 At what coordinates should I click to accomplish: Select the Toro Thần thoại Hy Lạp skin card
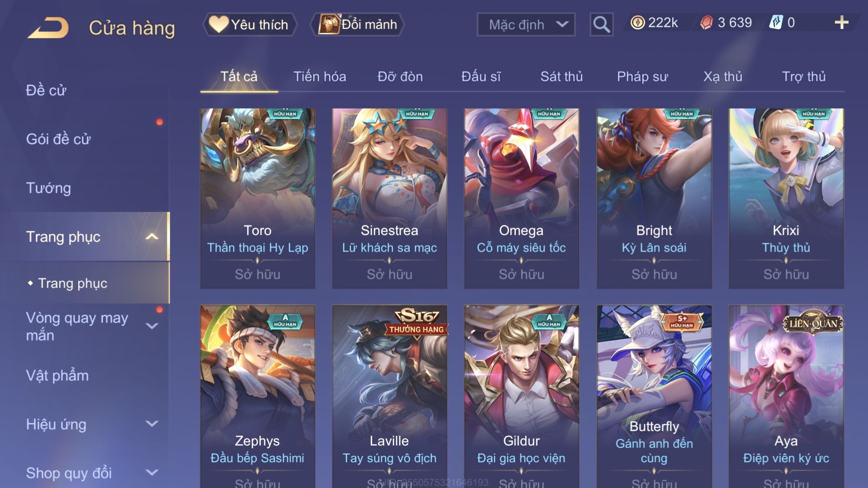pos(257,198)
